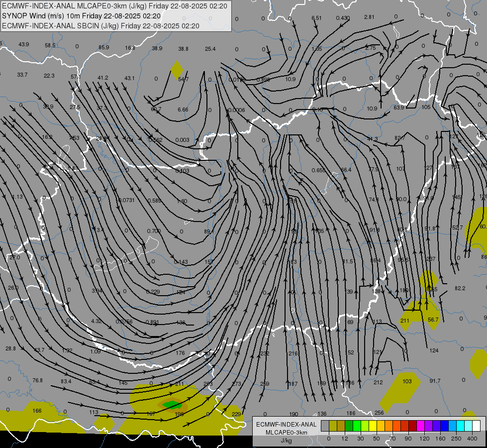The width and height of the screenshot is (487, 448).
Task: Click the map value 0.003
Action: click(183, 140)
